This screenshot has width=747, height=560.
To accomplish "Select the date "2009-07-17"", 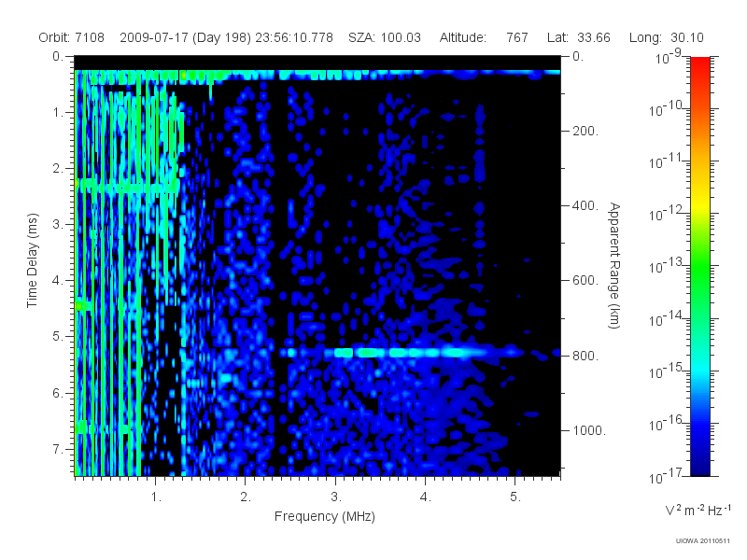I will tap(154, 37).
